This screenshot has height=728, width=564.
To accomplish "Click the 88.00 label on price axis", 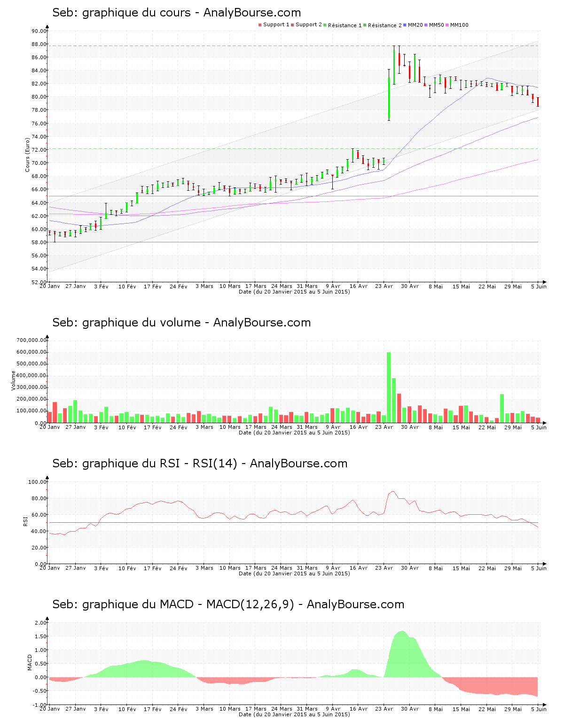I will click(39, 44).
